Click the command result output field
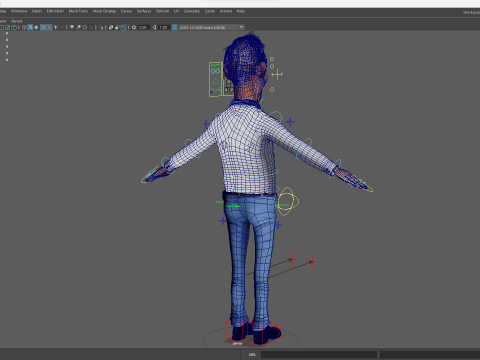Screen dimensions: 480x360 click(430, 354)
